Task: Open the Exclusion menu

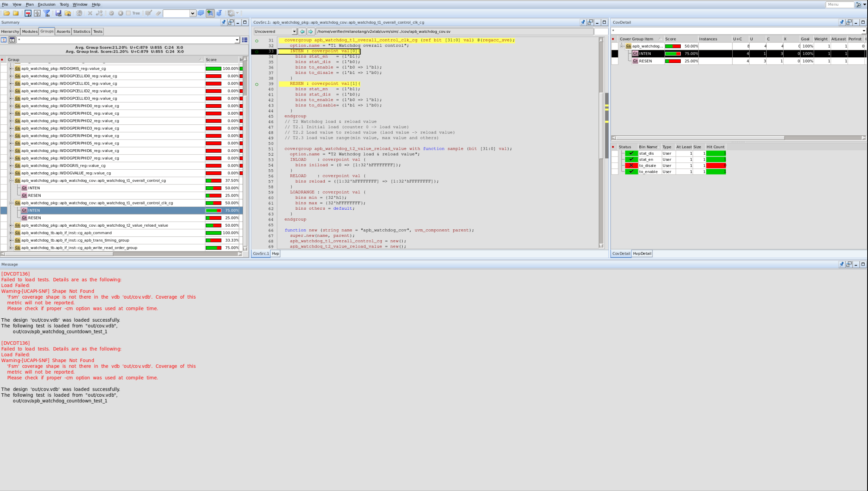Action: point(46,5)
